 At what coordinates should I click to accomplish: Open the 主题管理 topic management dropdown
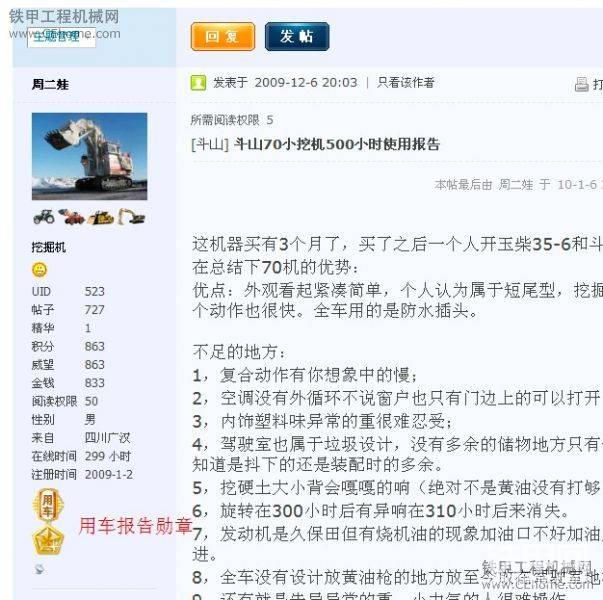click(x=61, y=37)
